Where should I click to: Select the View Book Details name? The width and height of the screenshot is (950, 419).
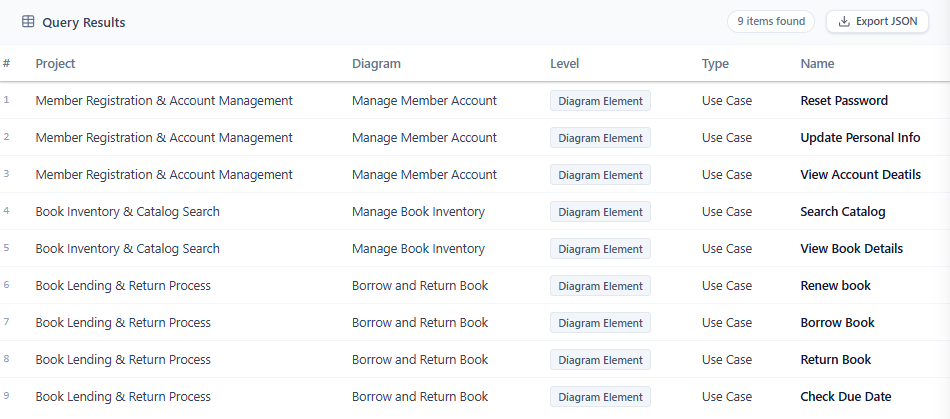point(851,248)
